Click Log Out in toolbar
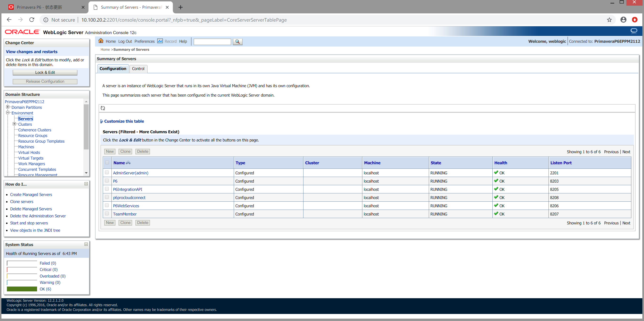 click(x=125, y=42)
